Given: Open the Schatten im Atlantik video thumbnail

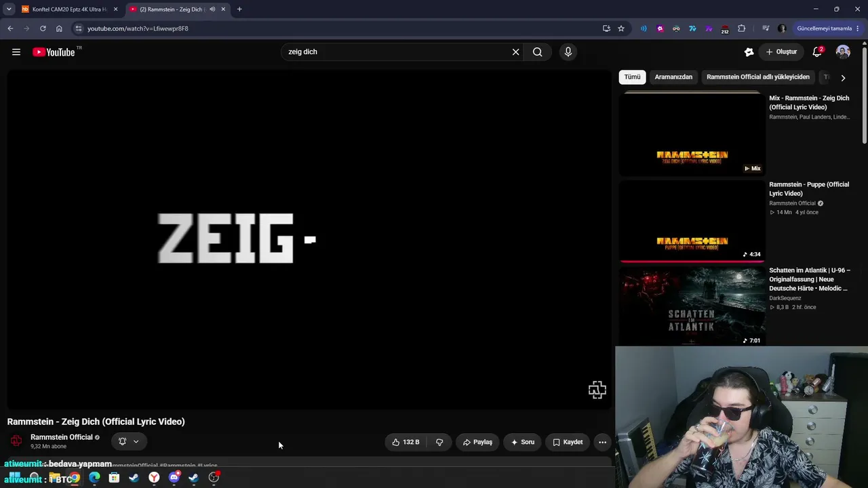Looking at the screenshot, I should click(x=692, y=306).
